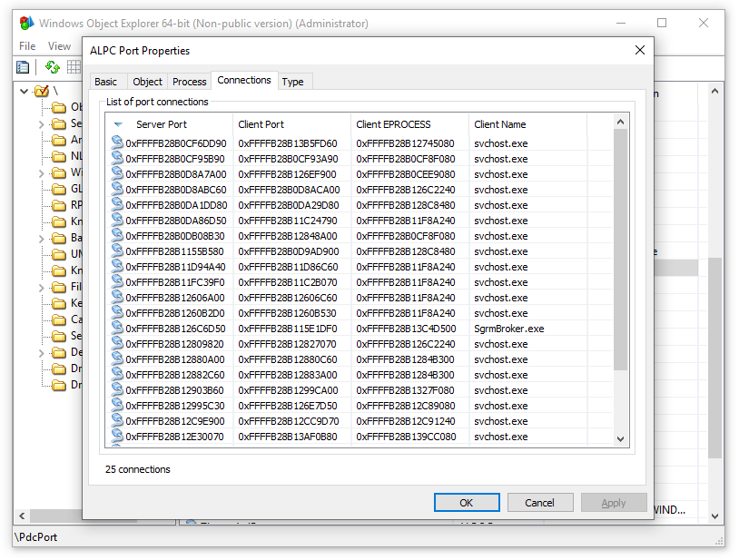The height and width of the screenshot is (560, 739).
Task: Open the Process tab
Action: 190,82
